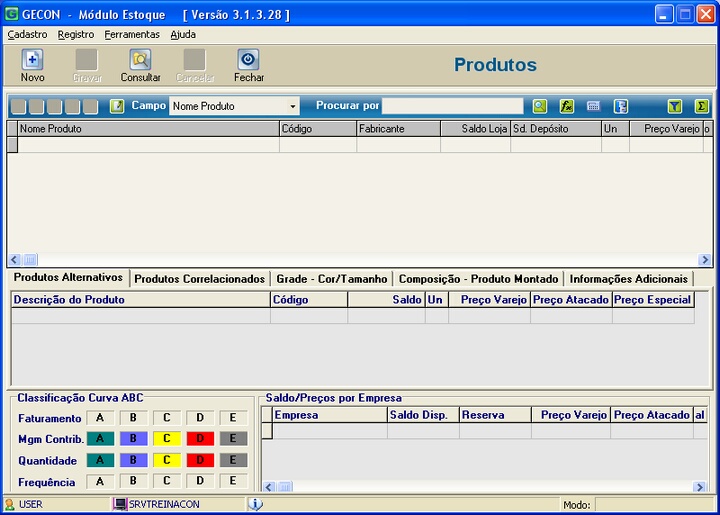
Task: Switch to Produtos Correlacionados tab
Action: (x=199, y=279)
